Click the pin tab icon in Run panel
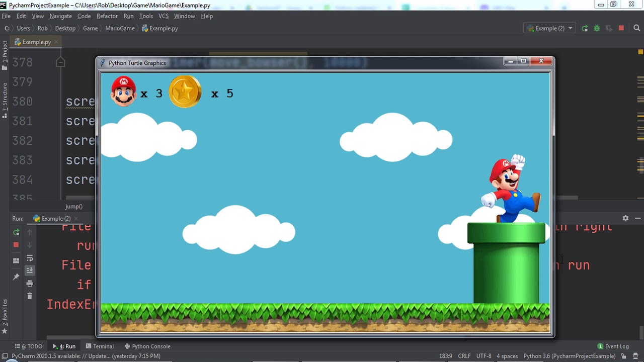 point(16,277)
